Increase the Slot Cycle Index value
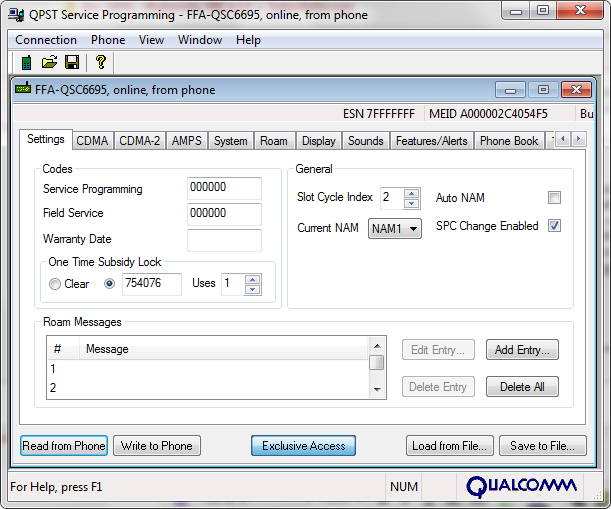 [x=411, y=193]
